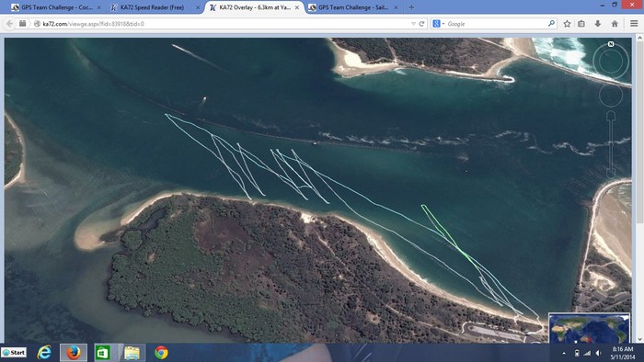Click the world overview map thumbnail
644x362 pixels.
point(589,328)
